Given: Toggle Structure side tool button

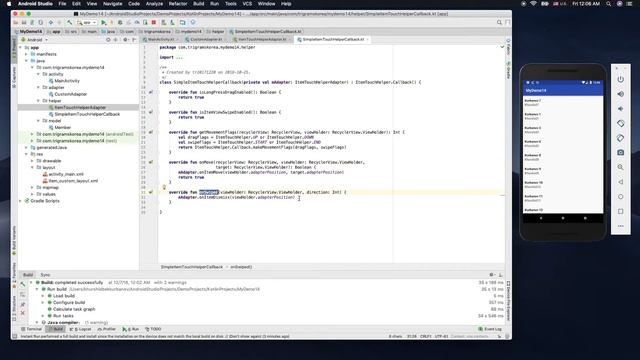Looking at the screenshot, I should click(14, 309).
